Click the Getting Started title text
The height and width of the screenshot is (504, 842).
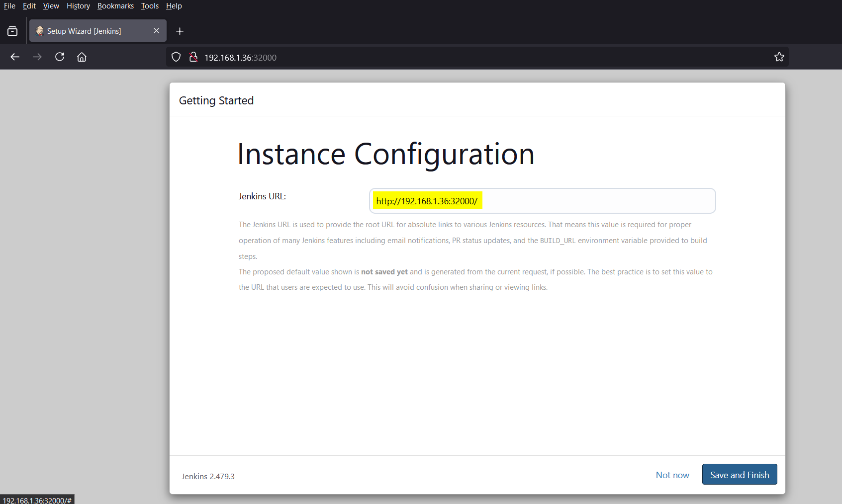coord(216,100)
